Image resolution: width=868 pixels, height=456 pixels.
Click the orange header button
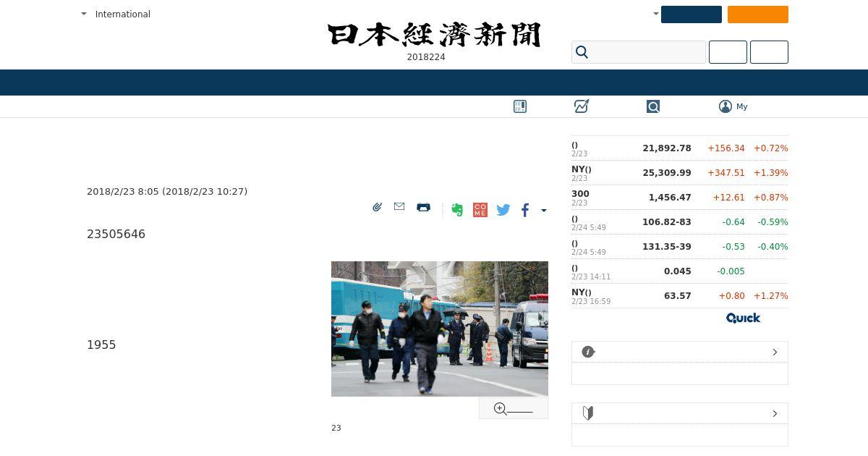758,14
